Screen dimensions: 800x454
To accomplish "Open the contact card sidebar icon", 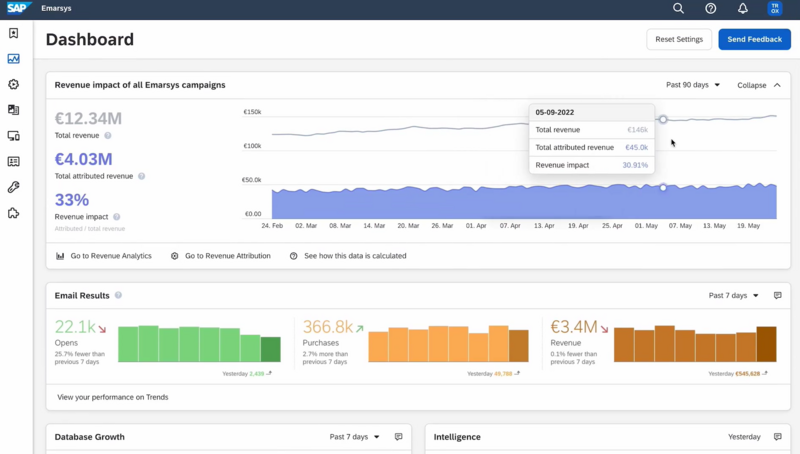I will (x=14, y=162).
